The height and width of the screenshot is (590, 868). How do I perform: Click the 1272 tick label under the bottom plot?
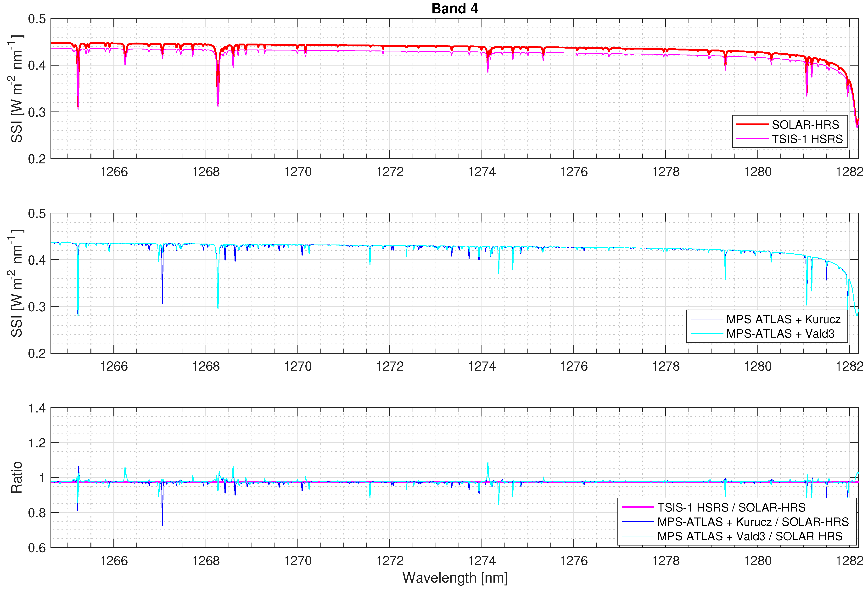click(390, 561)
